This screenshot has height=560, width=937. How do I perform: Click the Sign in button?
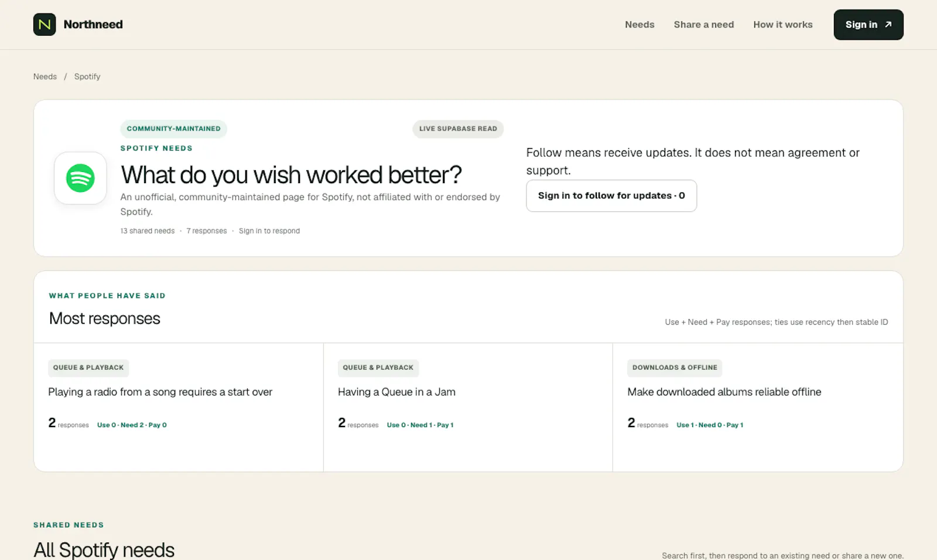868,25
